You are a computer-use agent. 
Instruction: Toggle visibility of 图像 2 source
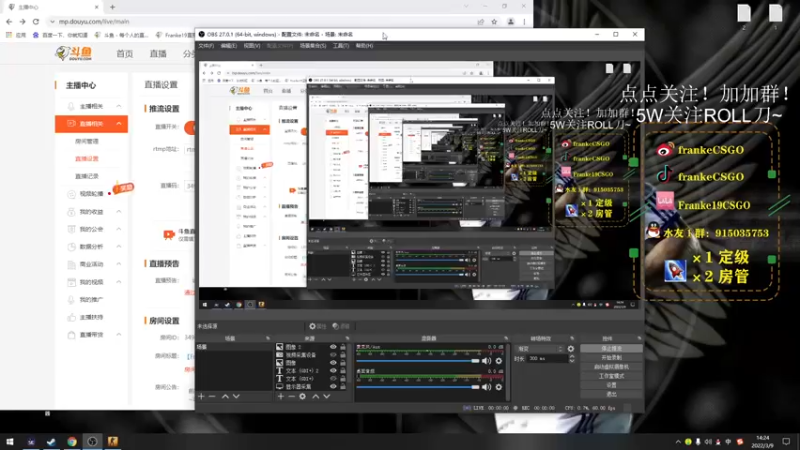[333, 347]
